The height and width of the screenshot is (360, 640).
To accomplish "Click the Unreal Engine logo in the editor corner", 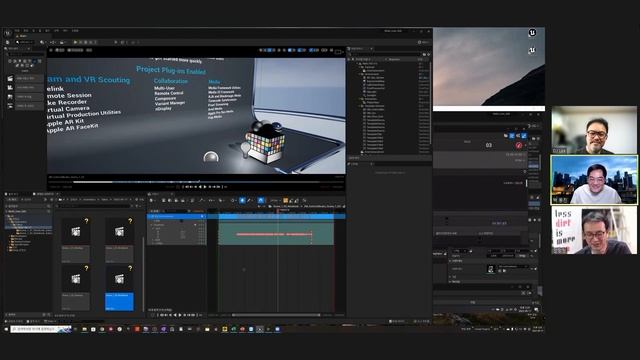I will [x=8, y=33].
